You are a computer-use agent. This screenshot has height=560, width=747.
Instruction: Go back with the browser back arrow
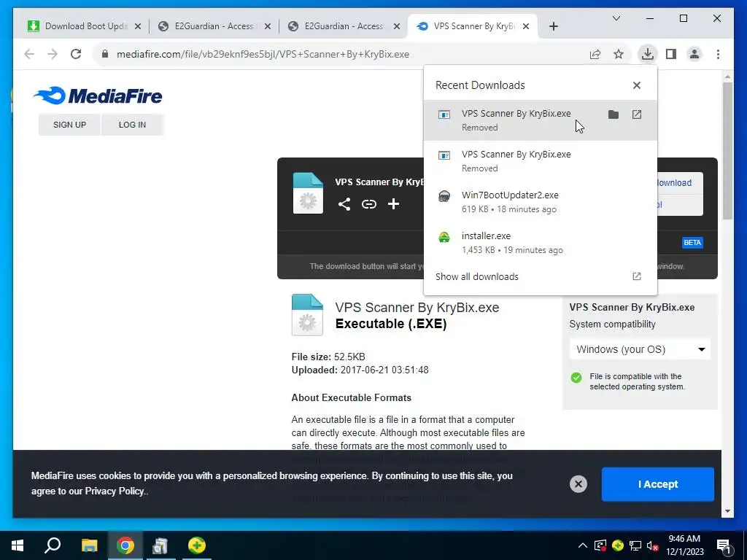[29, 54]
